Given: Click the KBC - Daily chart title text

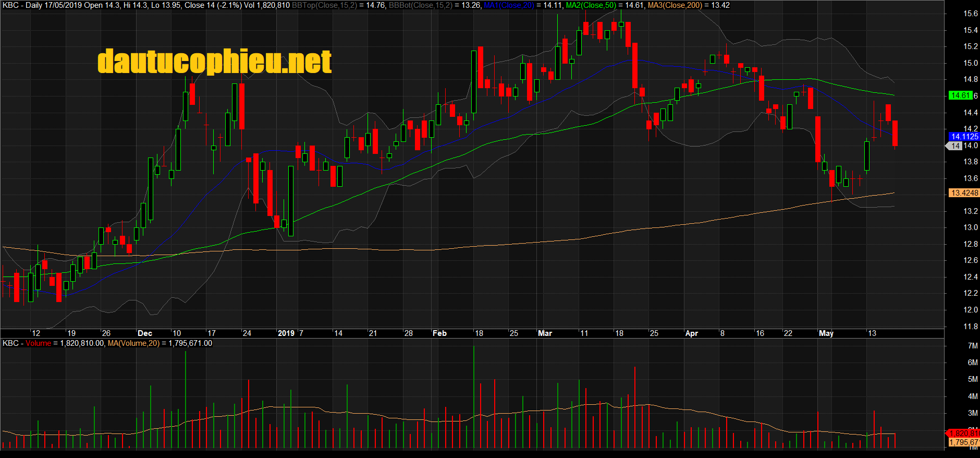Looking at the screenshot, I should pyautogui.click(x=22, y=5).
